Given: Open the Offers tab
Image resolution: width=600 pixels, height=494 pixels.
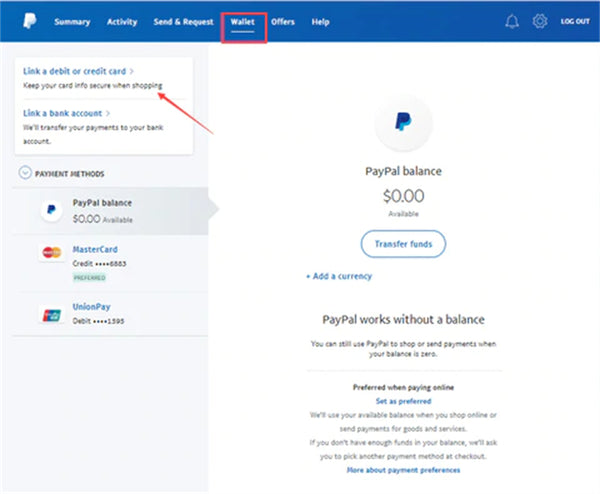Looking at the screenshot, I should pyautogui.click(x=282, y=21).
